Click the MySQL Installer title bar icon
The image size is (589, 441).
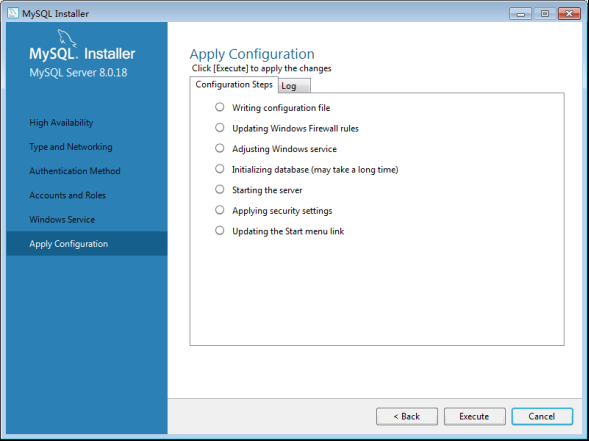(13, 13)
